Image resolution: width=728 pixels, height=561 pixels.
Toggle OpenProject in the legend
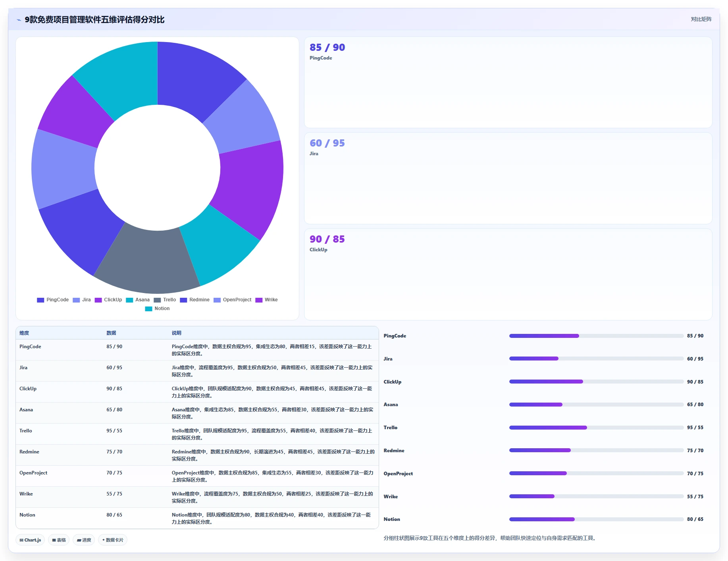(x=232, y=300)
